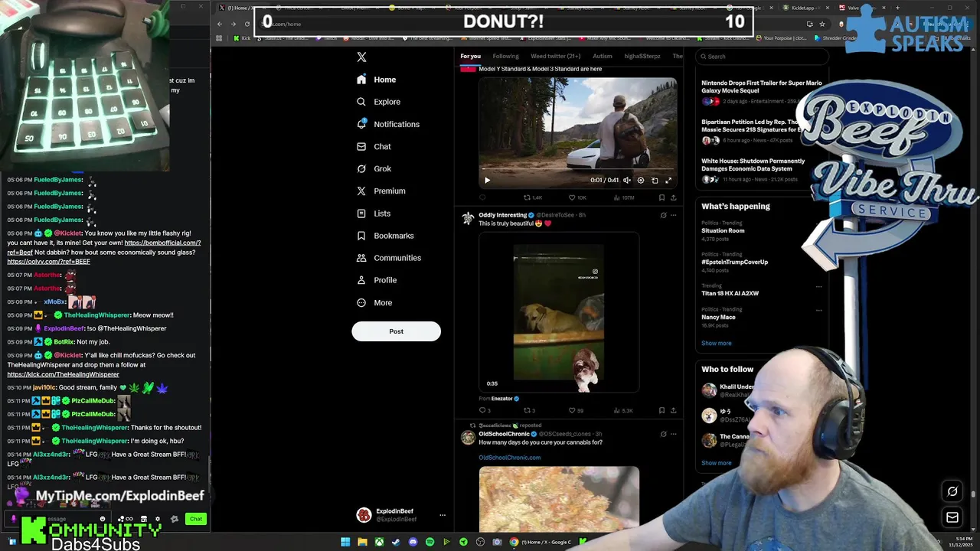Open Notifications with bell icon

[x=388, y=124]
